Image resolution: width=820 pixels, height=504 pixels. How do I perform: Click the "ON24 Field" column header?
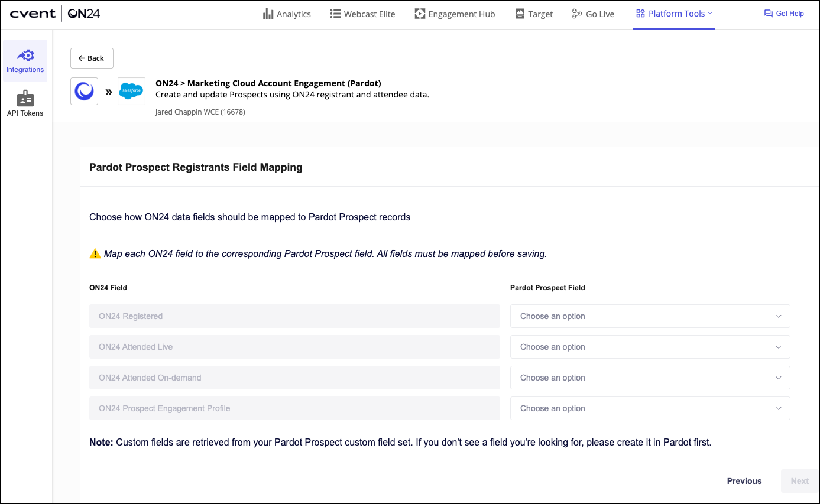108,288
